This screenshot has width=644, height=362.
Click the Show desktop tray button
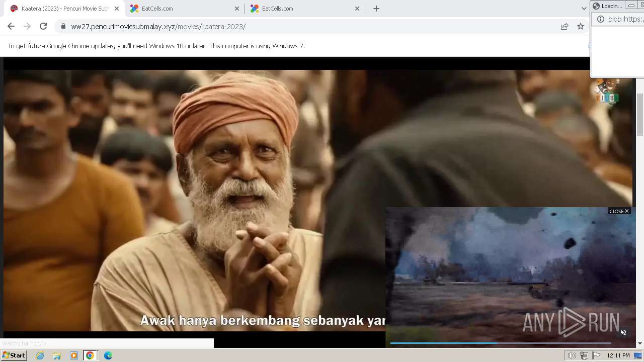coord(638,355)
